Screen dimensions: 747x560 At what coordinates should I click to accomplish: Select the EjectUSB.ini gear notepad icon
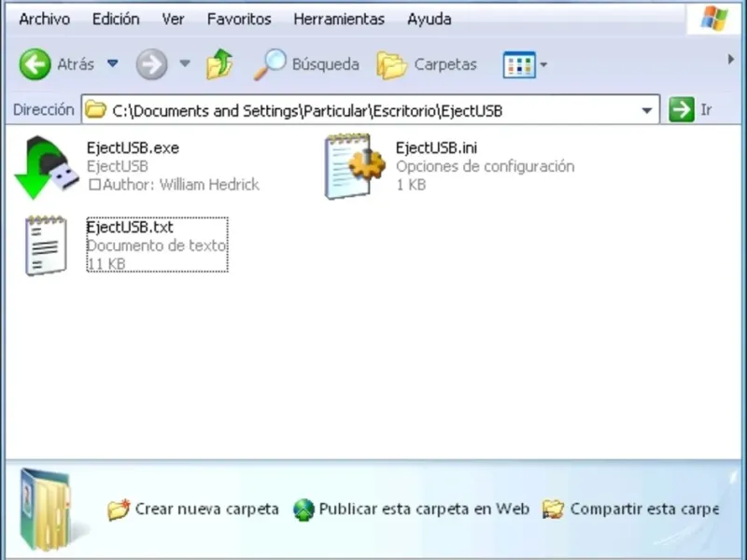tap(355, 166)
